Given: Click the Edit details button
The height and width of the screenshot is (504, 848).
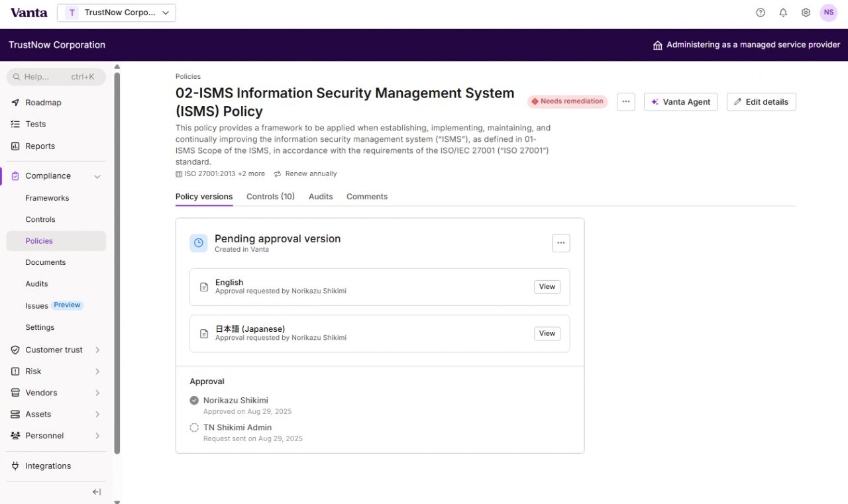Looking at the screenshot, I should (x=761, y=102).
